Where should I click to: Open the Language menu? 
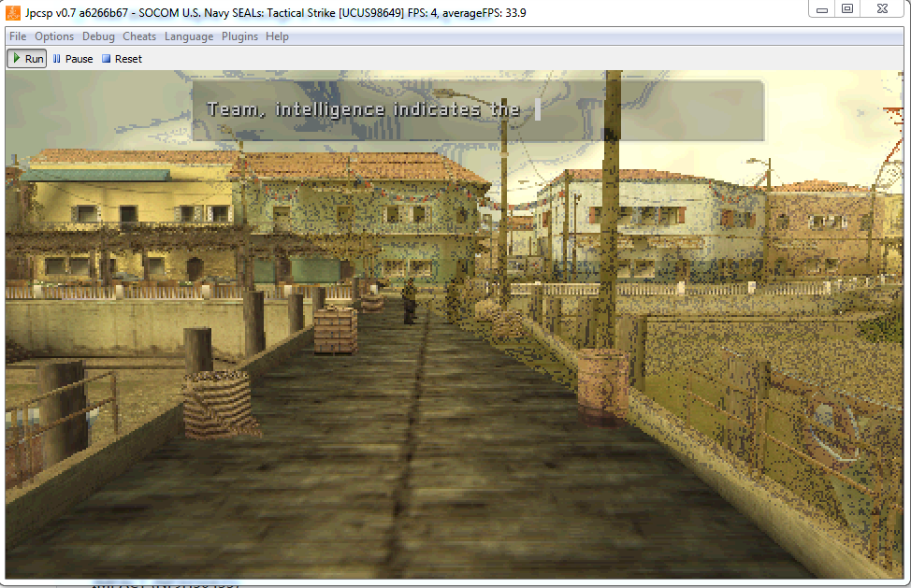189,36
